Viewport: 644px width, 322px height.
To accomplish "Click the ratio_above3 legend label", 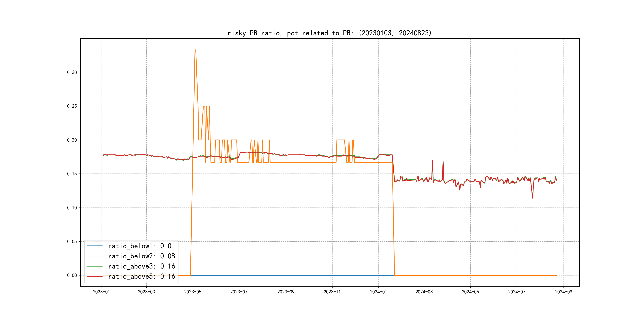I will click(x=141, y=266).
